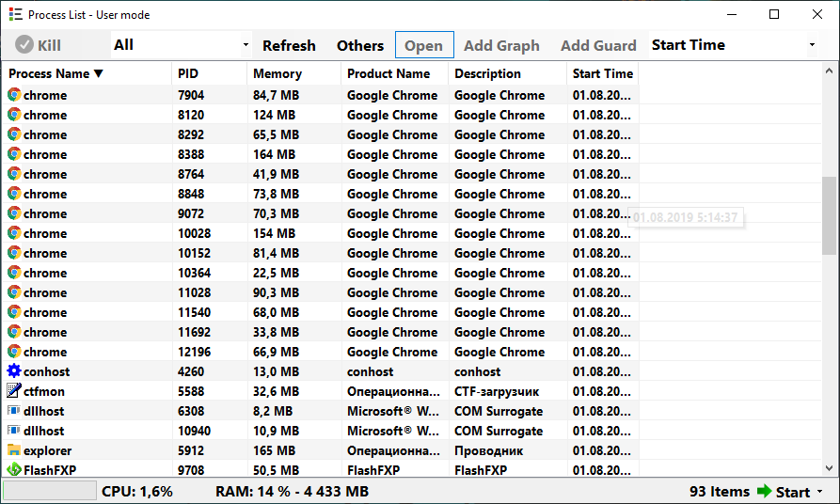Click the Start Time column header

click(x=603, y=74)
